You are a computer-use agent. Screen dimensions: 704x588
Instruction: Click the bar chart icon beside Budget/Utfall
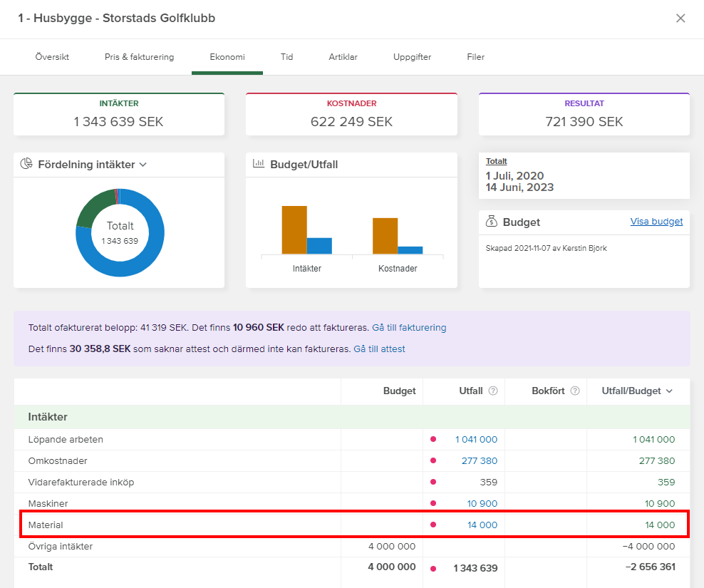(259, 164)
